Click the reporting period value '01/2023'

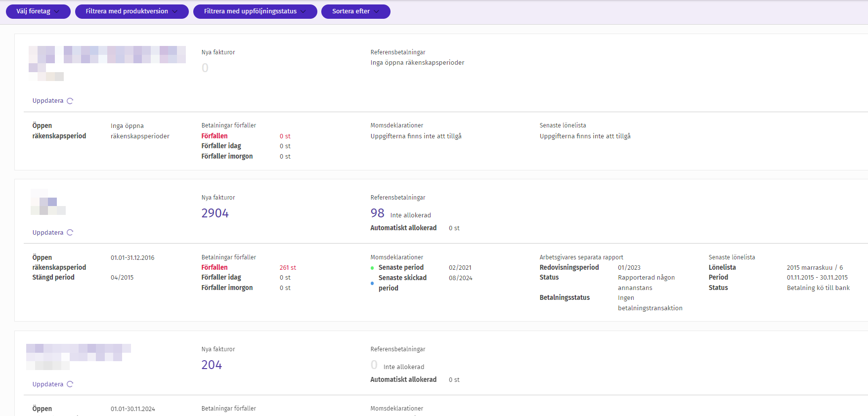(x=629, y=268)
